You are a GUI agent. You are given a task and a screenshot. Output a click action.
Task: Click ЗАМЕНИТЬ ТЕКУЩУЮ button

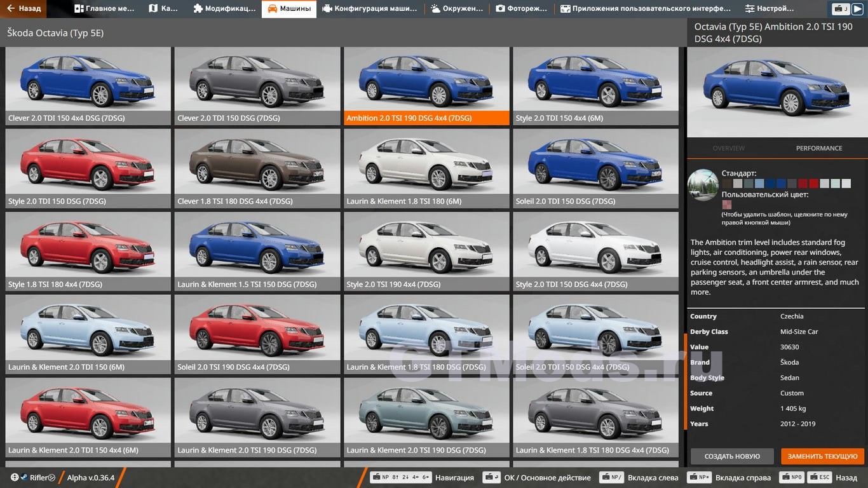coord(823,456)
